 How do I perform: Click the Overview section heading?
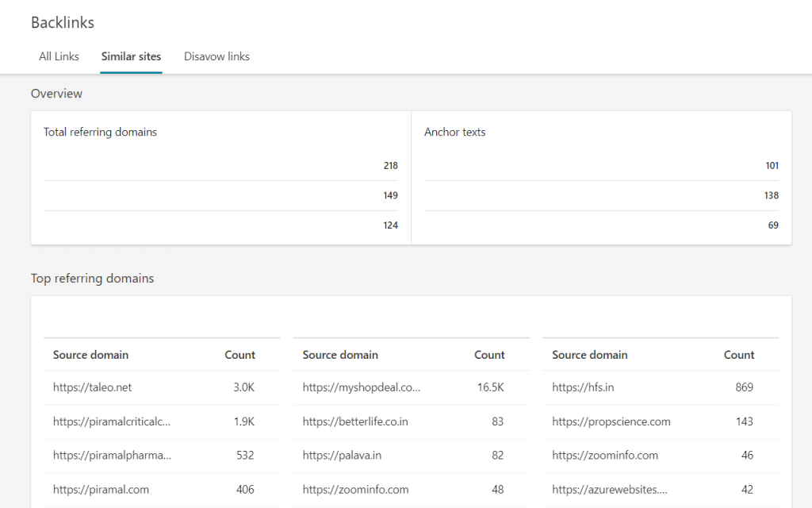pyautogui.click(x=56, y=94)
